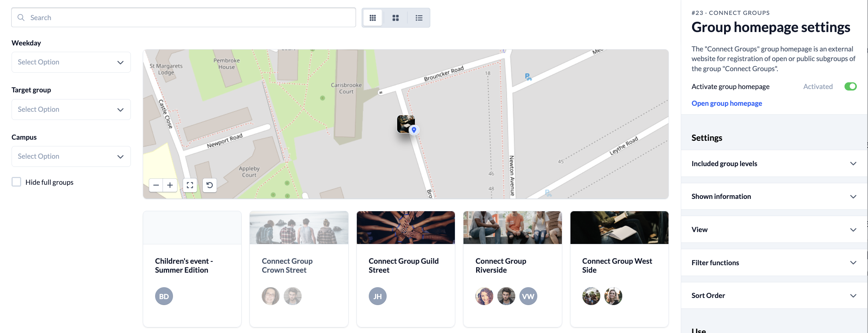868x333 pixels.
Task: Expand Included group levels section
Action: tap(774, 164)
